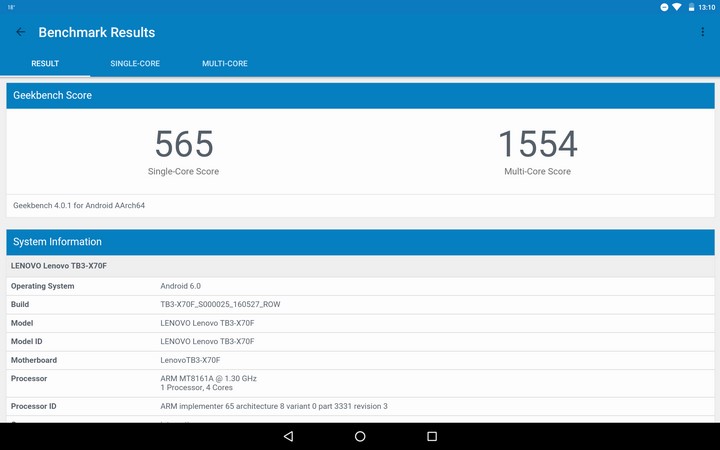Tap the 1554 multi-core score value
Screen dimensions: 720x450
(538, 144)
